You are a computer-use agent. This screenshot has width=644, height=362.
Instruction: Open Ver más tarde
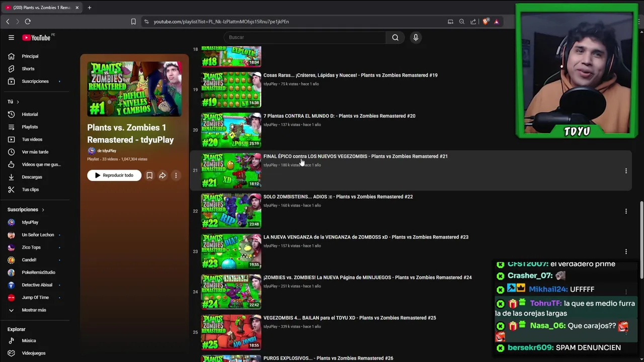click(34, 152)
